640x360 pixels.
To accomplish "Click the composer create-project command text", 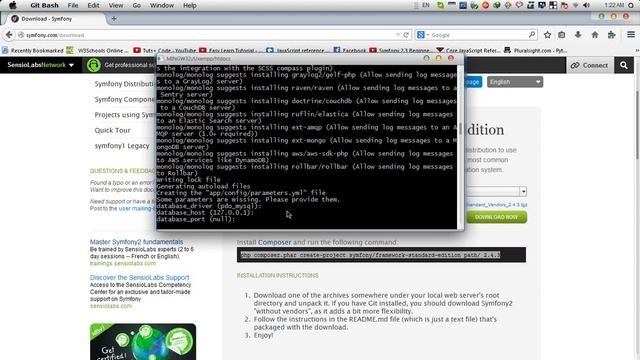I will pos(370,255).
